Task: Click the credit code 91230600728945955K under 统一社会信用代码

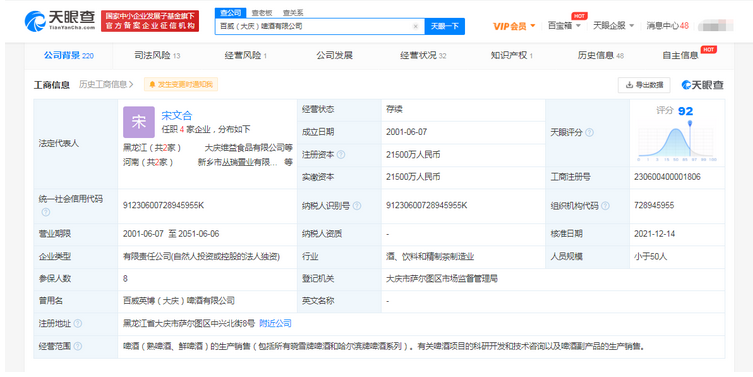Action: [163, 206]
